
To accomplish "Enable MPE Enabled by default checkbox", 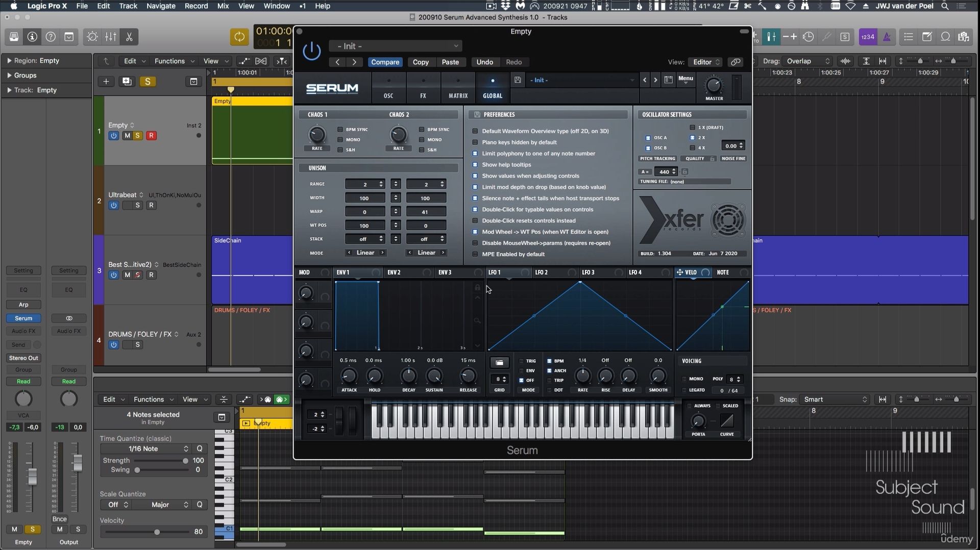I will coord(475,254).
